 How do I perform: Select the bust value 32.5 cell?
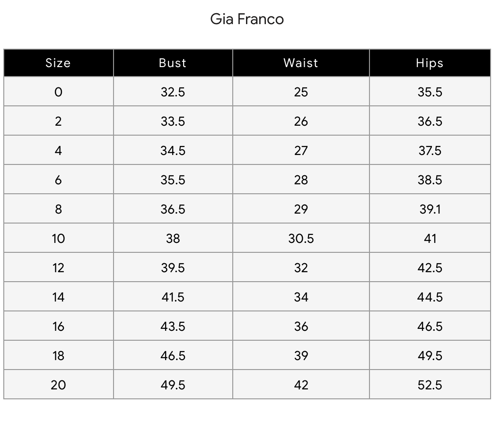[173, 92]
